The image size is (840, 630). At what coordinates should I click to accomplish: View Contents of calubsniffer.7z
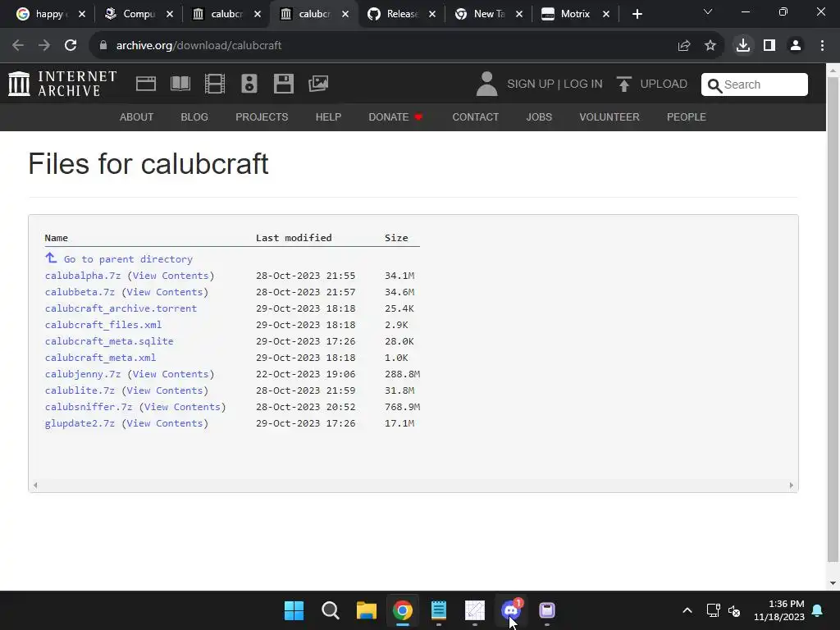pos(182,407)
